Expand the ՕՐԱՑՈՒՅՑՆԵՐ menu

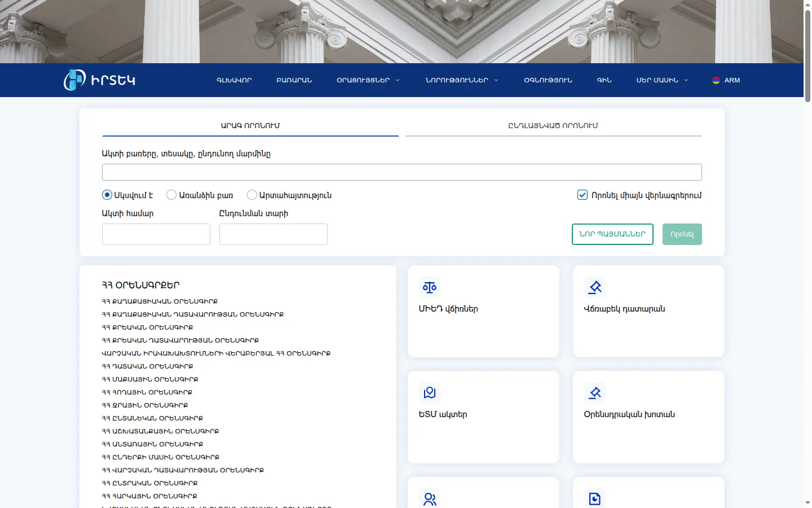[368, 80]
